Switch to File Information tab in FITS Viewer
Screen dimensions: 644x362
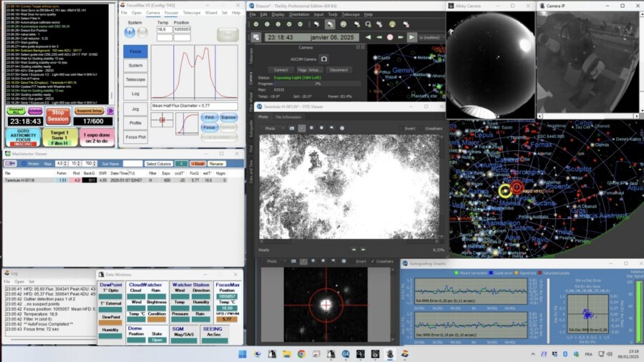[288, 117]
